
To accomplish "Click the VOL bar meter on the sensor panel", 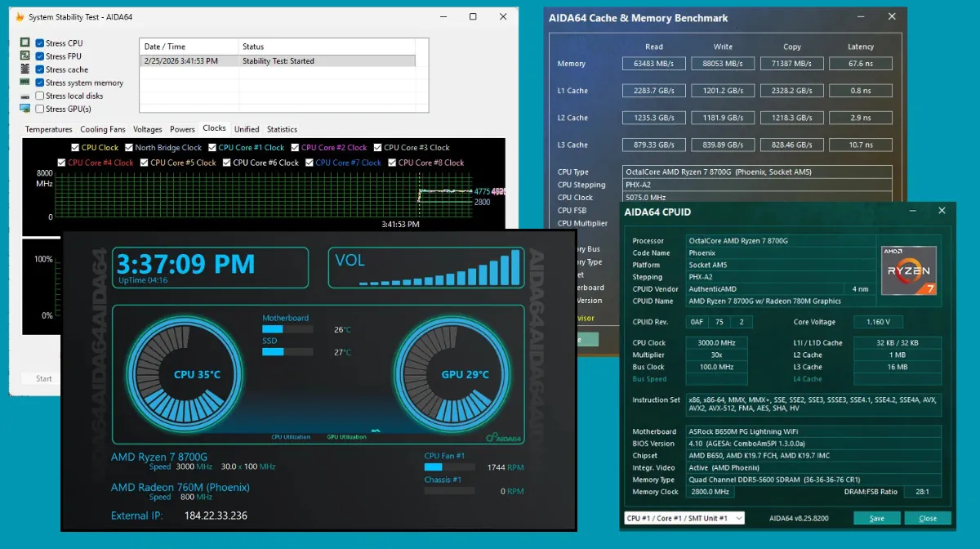I will 440,269.
